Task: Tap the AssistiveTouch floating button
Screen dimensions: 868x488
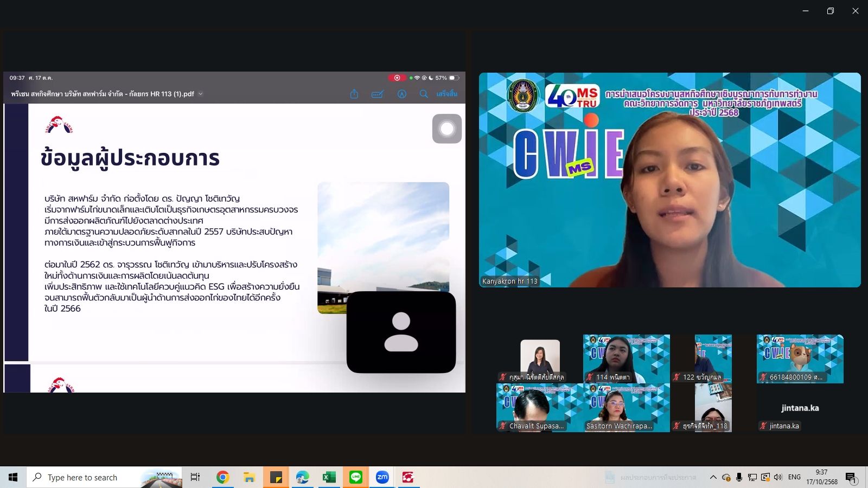Action: click(447, 129)
